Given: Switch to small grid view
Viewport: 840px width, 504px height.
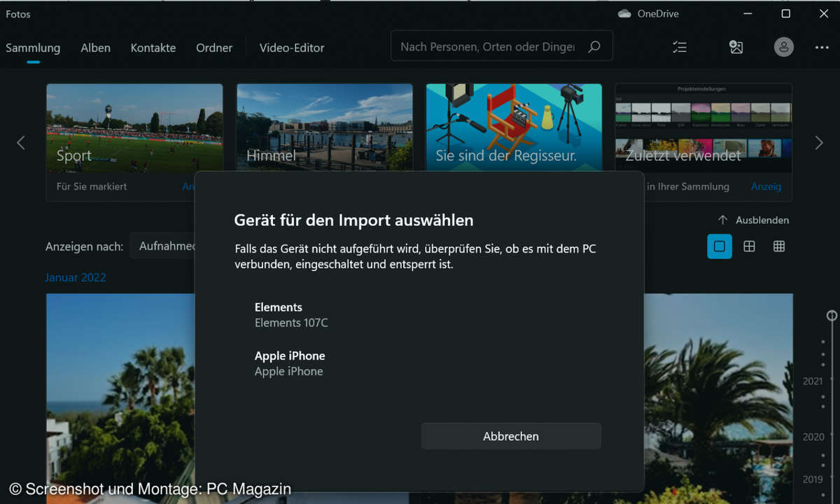Looking at the screenshot, I should click(778, 246).
